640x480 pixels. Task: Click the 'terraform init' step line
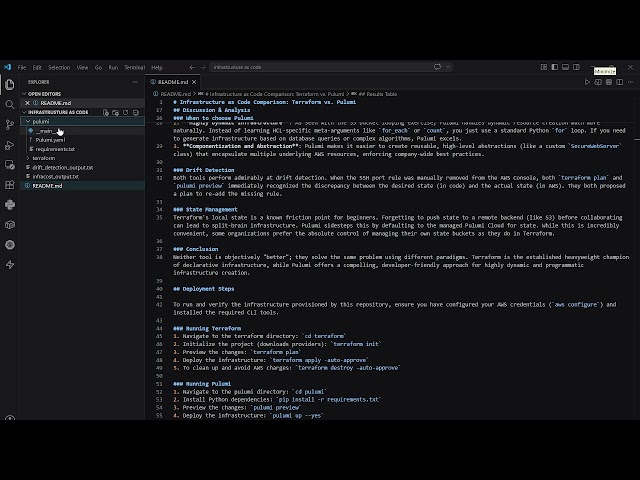point(277,344)
